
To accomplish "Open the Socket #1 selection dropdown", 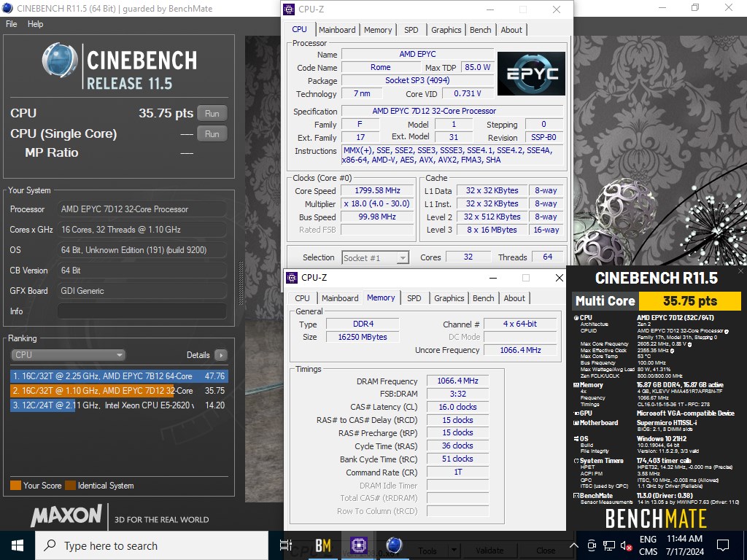I will pyautogui.click(x=376, y=257).
